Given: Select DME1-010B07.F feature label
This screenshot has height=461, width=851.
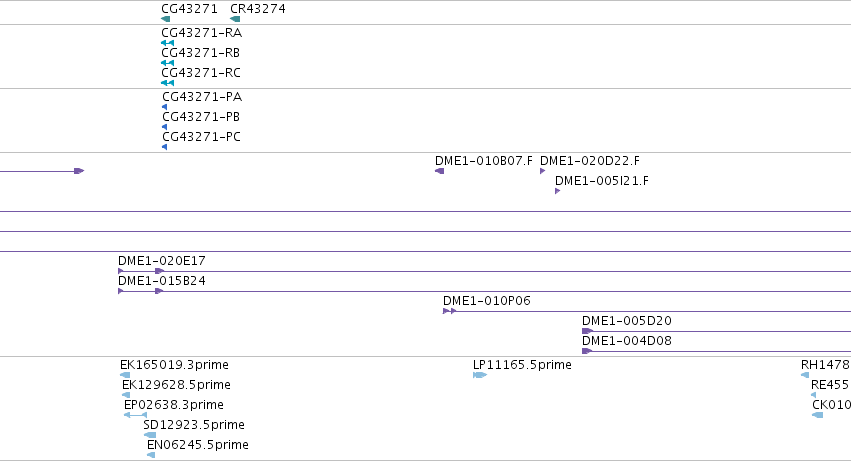Looking at the screenshot, I should (484, 161).
